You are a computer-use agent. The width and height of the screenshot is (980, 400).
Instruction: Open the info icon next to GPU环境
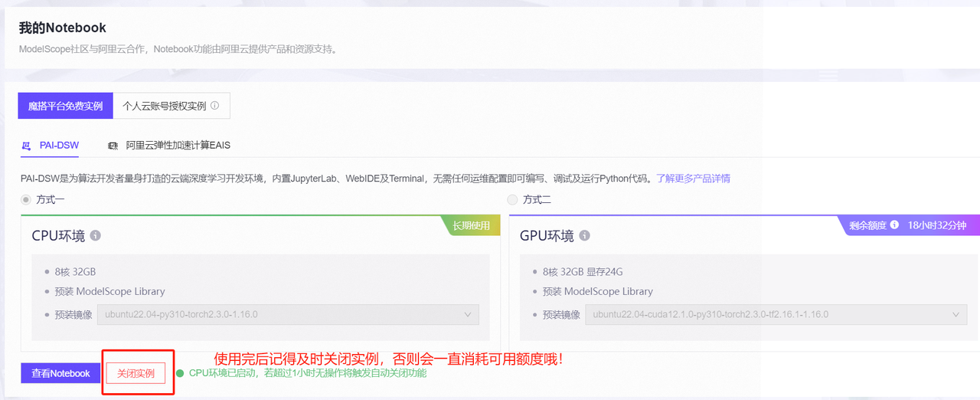pos(584,236)
